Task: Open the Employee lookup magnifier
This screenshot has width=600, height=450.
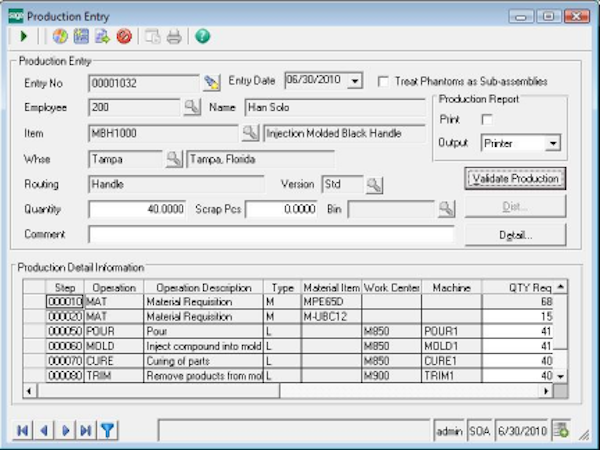Action: tap(192, 108)
